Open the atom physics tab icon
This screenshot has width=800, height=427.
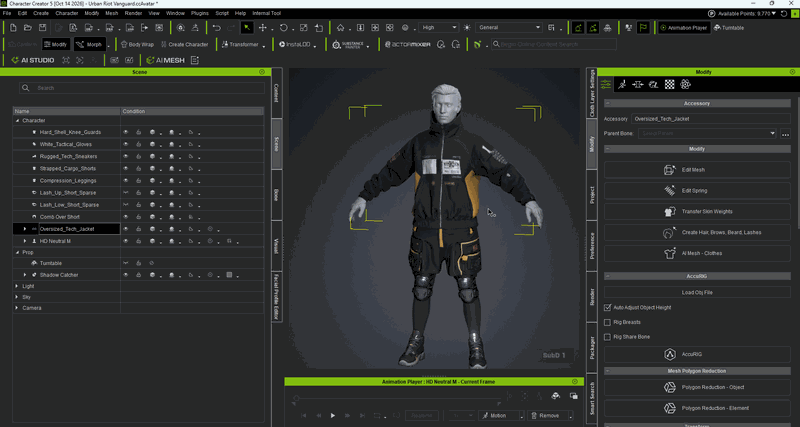(685, 85)
